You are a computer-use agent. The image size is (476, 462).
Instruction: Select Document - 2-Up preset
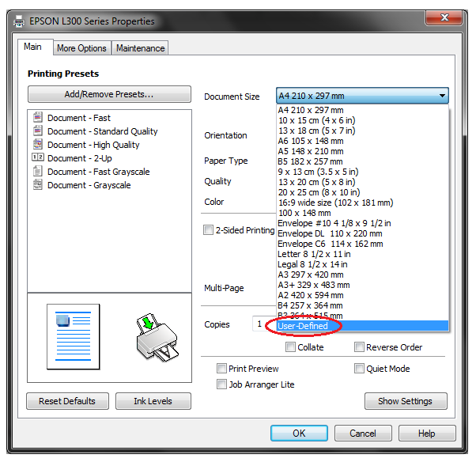tap(80, 158)
